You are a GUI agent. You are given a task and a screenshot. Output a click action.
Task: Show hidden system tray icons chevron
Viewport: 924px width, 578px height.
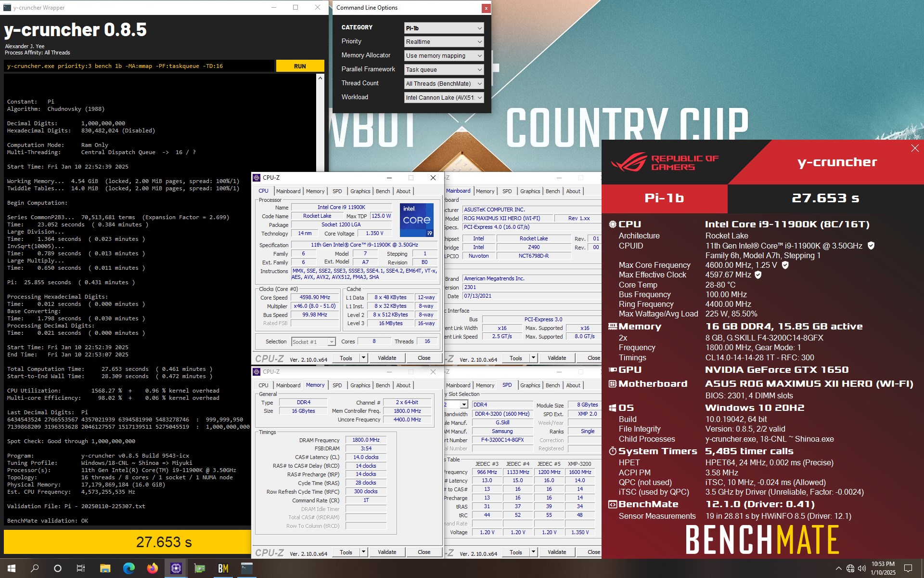(838, 568)
